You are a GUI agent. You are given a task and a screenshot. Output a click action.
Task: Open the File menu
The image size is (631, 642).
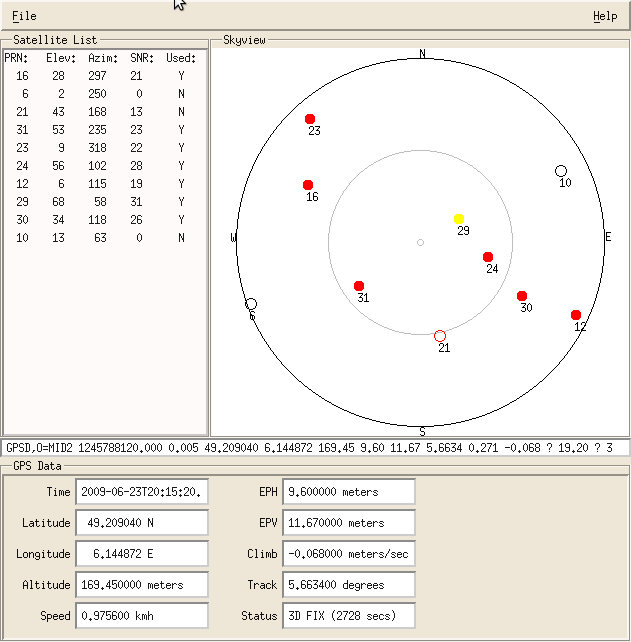[24, 16]
